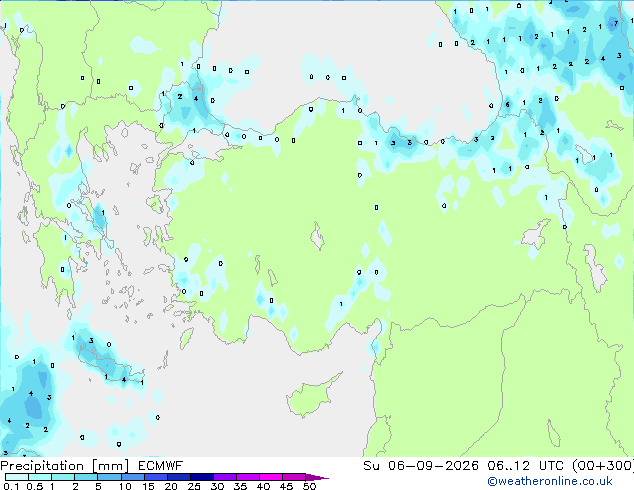
Task: Select the 35–40 mm legend color swatch
Action: (247, 477)
